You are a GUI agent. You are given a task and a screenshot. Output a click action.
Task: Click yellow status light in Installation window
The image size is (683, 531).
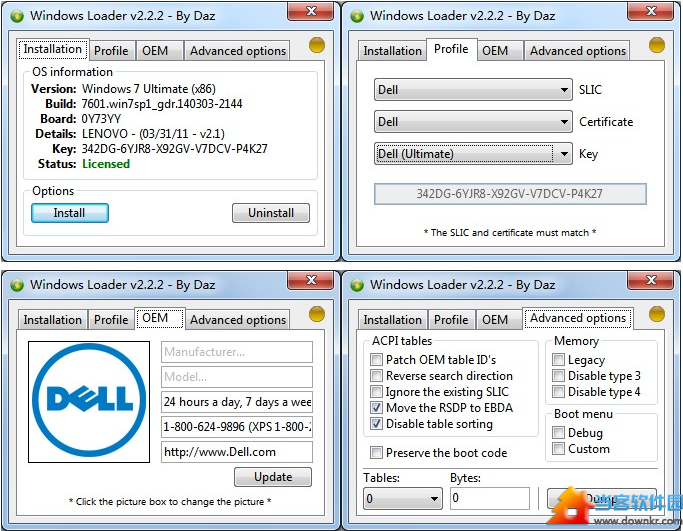tap(317, 45)
